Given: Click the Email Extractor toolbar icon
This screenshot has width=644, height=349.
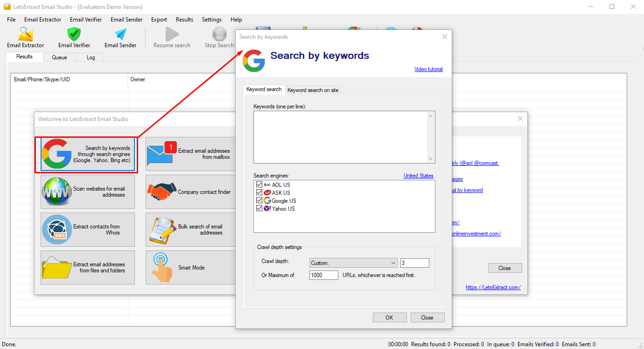Looking at the screenshot, I should pyautogui.click(x=26, y=38).
